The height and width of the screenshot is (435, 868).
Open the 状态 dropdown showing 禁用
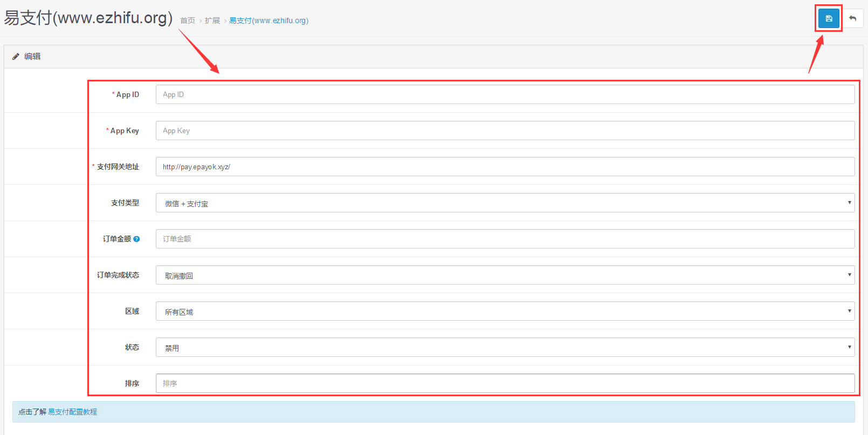pyautogui.click(x=505, y=347)
